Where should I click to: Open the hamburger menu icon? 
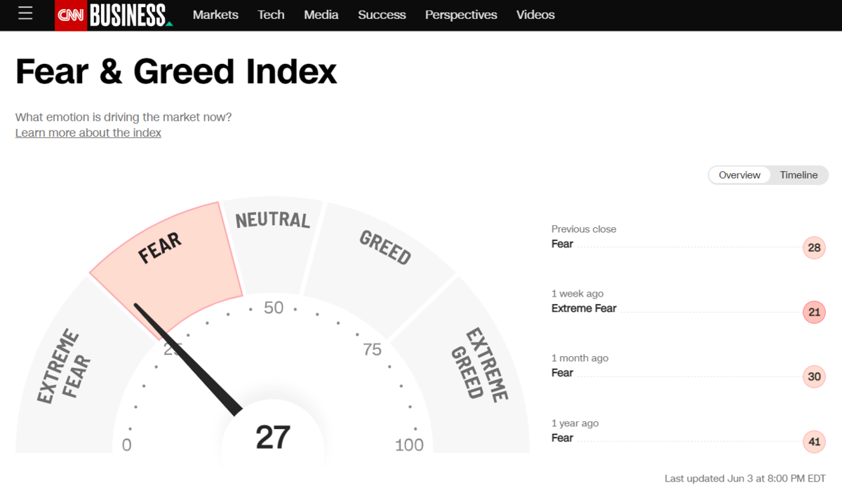tap(25, 13)
